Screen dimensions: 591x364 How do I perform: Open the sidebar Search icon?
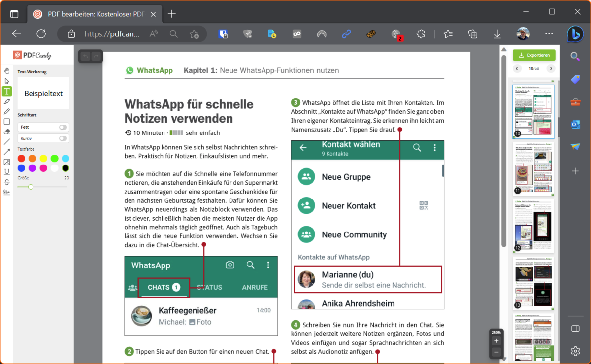tap(575, 56)
